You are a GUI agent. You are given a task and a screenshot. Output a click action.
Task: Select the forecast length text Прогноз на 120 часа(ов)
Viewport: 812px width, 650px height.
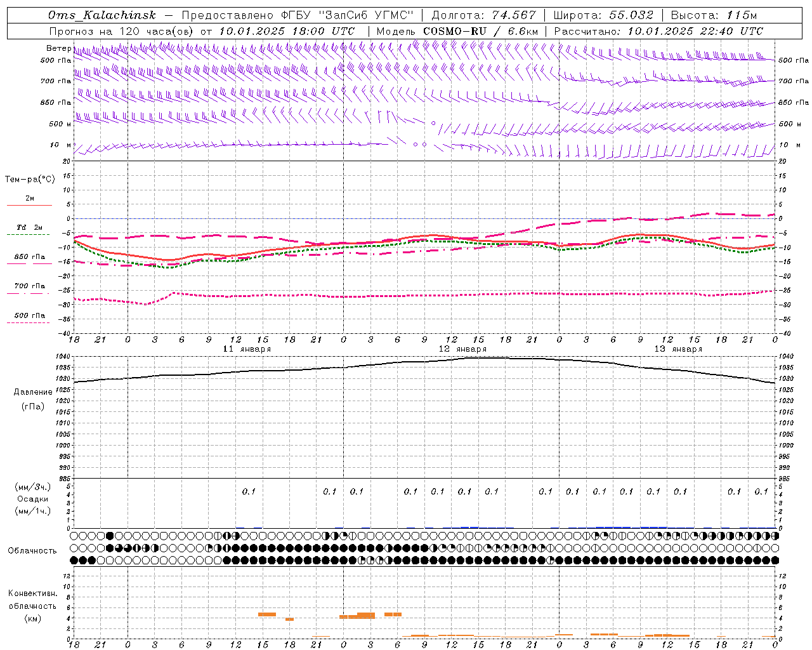coord(122,31)
